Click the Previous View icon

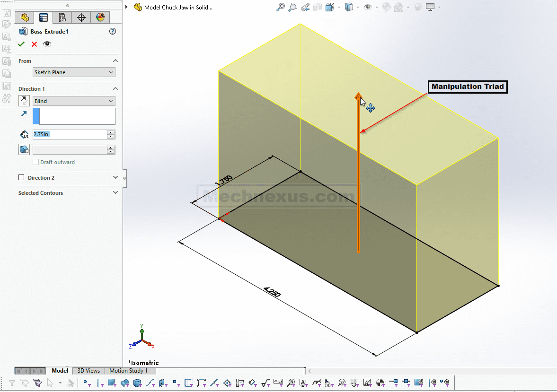click(305, 7)
